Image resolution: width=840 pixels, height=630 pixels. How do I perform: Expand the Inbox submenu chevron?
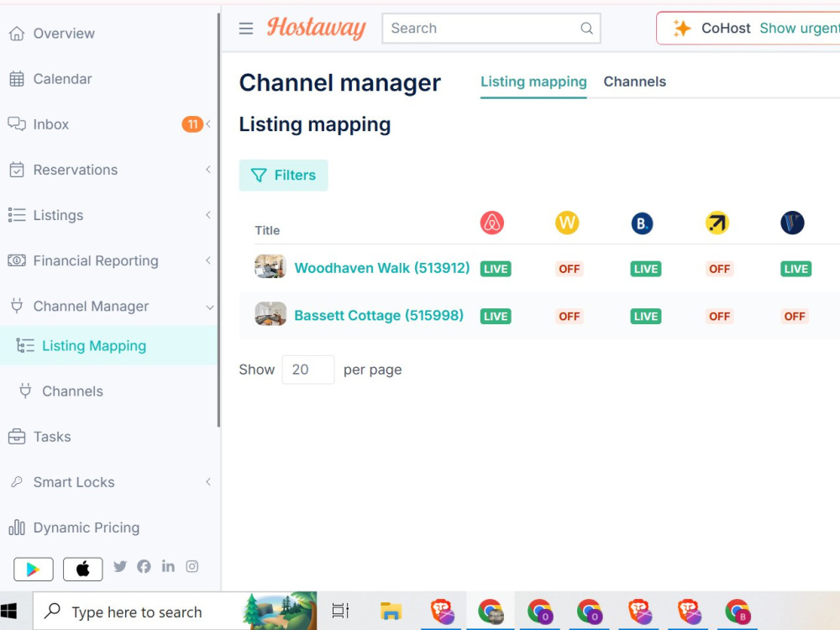pos(208,124)
